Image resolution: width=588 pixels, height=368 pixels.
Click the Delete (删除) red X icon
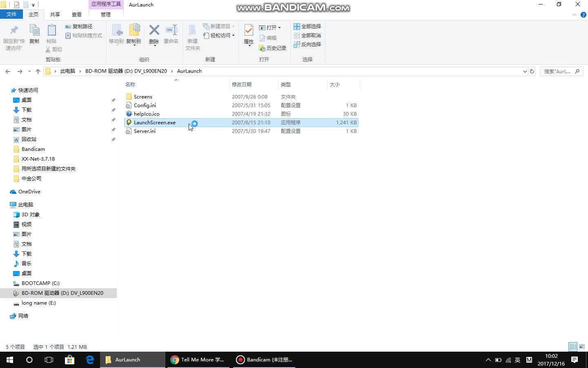click(x=154, y=34)
